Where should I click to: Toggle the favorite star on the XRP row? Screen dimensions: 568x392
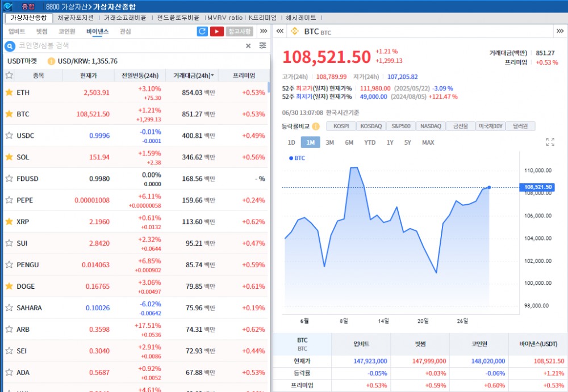(9, 222)
